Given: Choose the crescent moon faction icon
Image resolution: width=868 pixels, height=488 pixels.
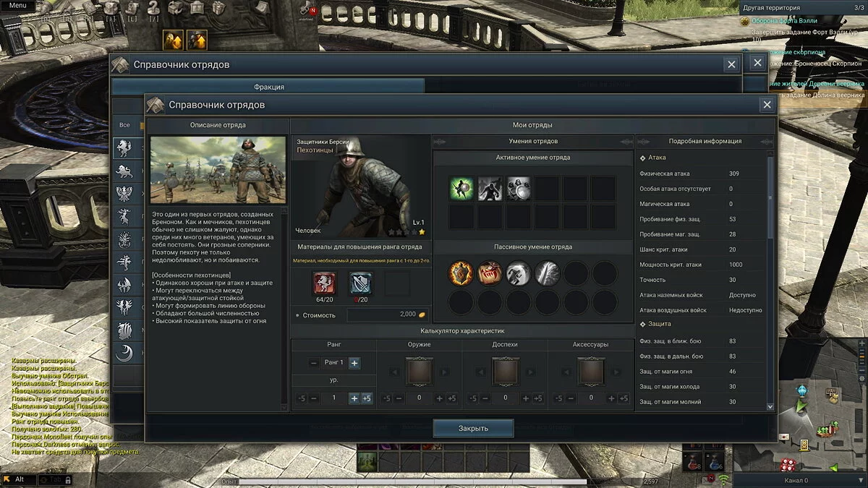Looking at the screenshot, I should click(124, 353).
